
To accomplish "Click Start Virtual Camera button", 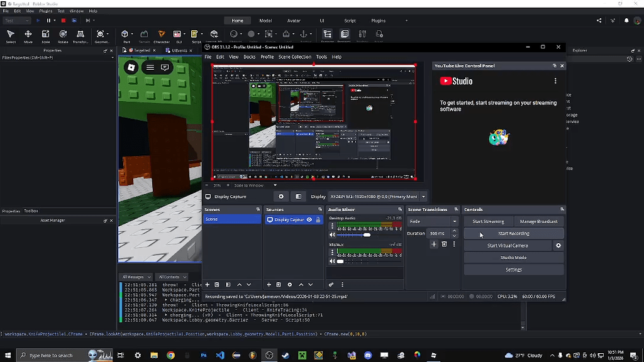I will coord(508,246).
